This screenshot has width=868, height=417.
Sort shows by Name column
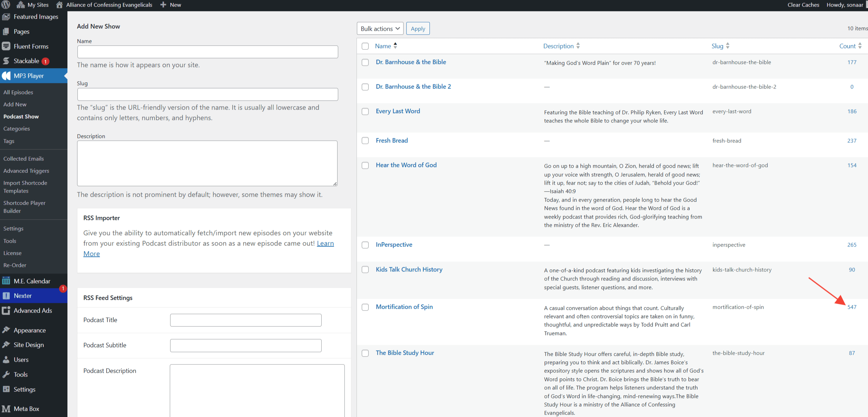386,46
